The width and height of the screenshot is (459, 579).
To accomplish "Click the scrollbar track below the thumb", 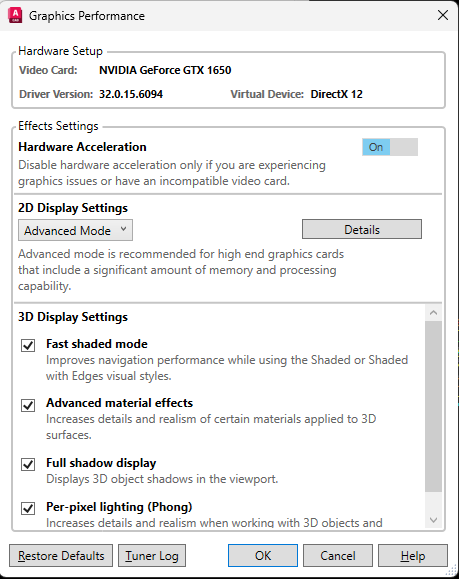I will coord(434,502).
